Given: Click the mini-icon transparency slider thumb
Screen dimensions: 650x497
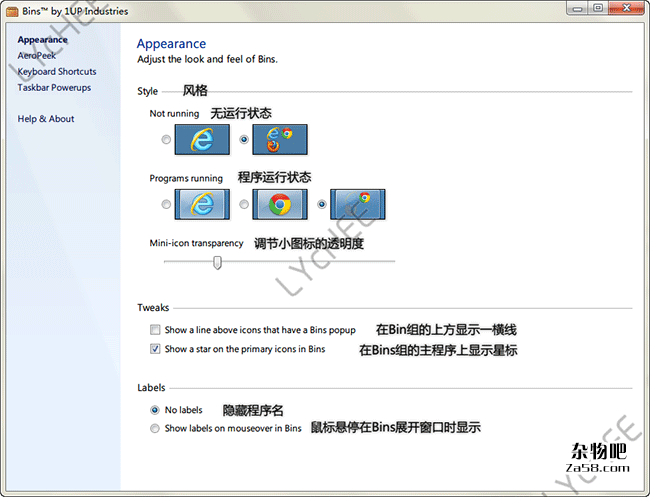Looking at the screenshot, I should pos(217,263).
